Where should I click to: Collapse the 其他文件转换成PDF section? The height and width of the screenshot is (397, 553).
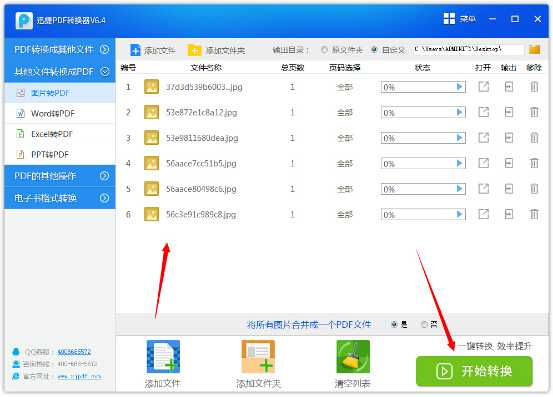pos(60,72)
